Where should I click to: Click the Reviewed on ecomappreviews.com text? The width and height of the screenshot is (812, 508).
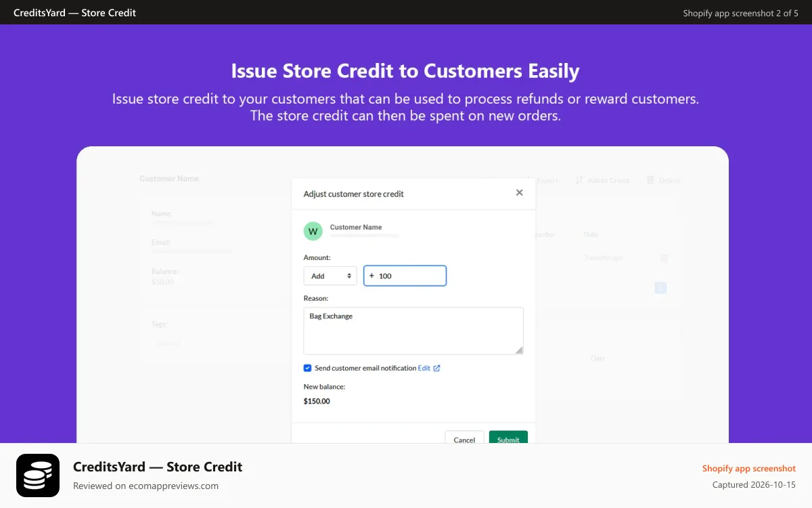click(145, 486)
